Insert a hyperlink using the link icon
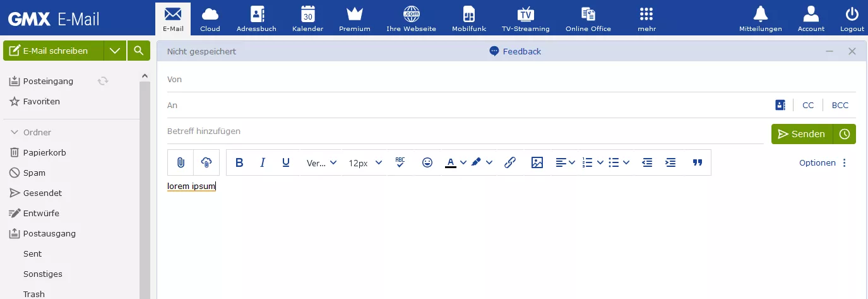This screenshot has width=868, height=299. tap(510, 162)
